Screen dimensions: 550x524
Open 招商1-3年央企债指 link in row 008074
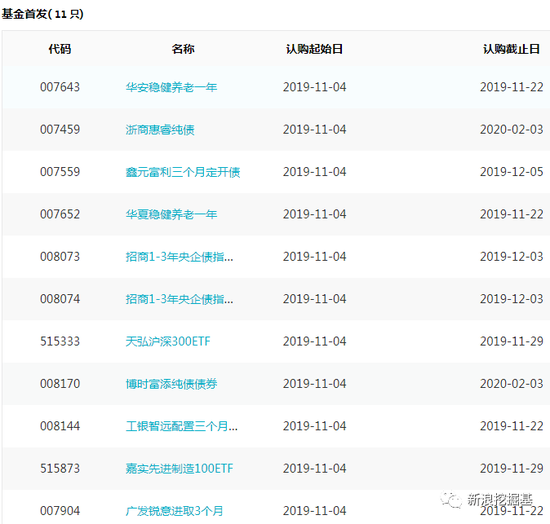(x=179, y=299)
